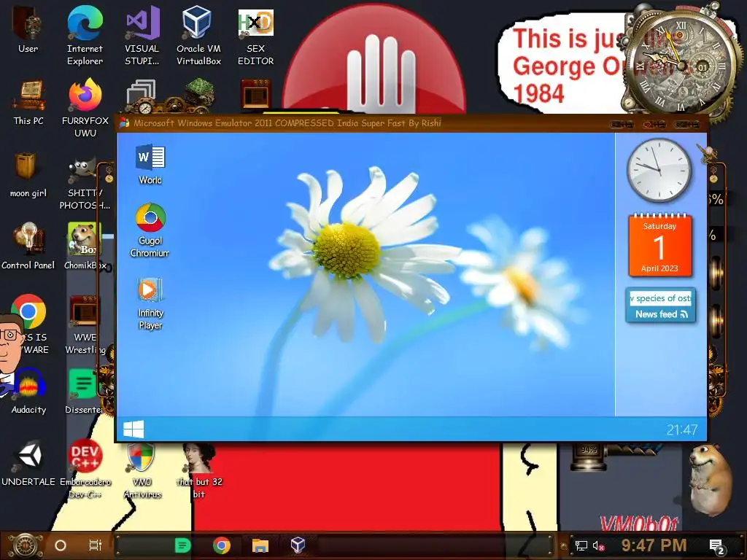Open 'that but 32 bit' icon

(x=199, y=470)
